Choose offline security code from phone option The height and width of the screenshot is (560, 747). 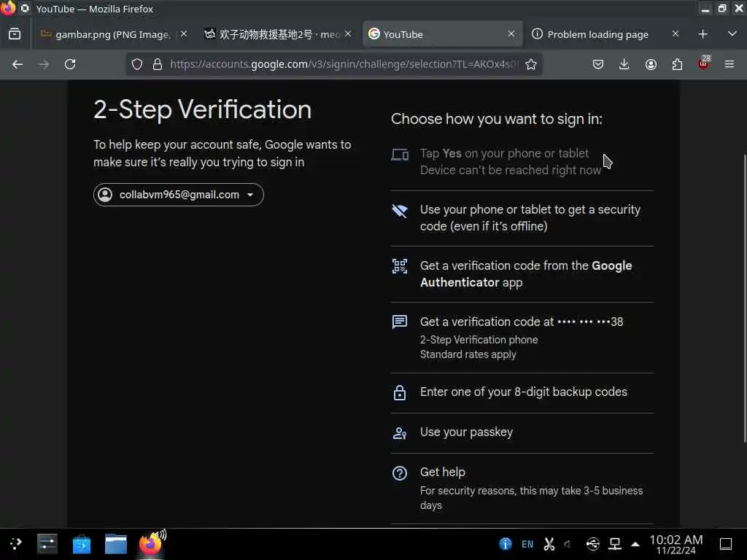522,218
